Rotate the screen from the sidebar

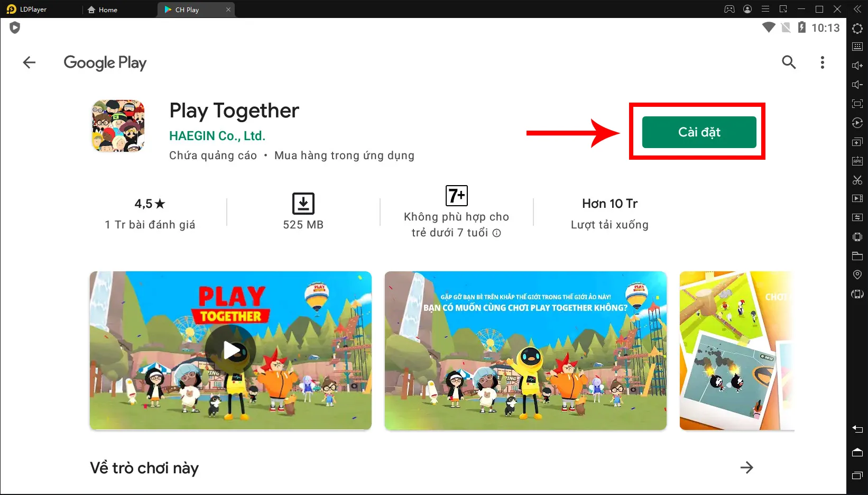857,294
